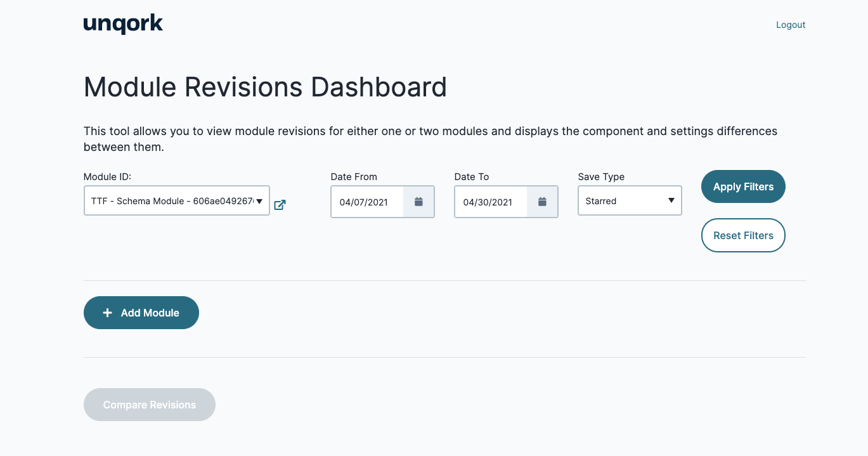Click Reset Filters button
868x456 pixels.
(743, 235)
